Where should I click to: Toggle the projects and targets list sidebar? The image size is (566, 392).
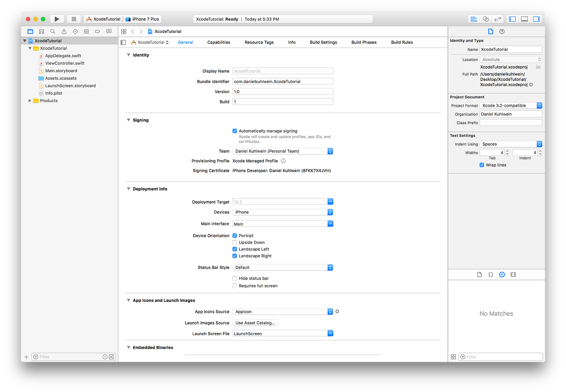pos(123,42)
